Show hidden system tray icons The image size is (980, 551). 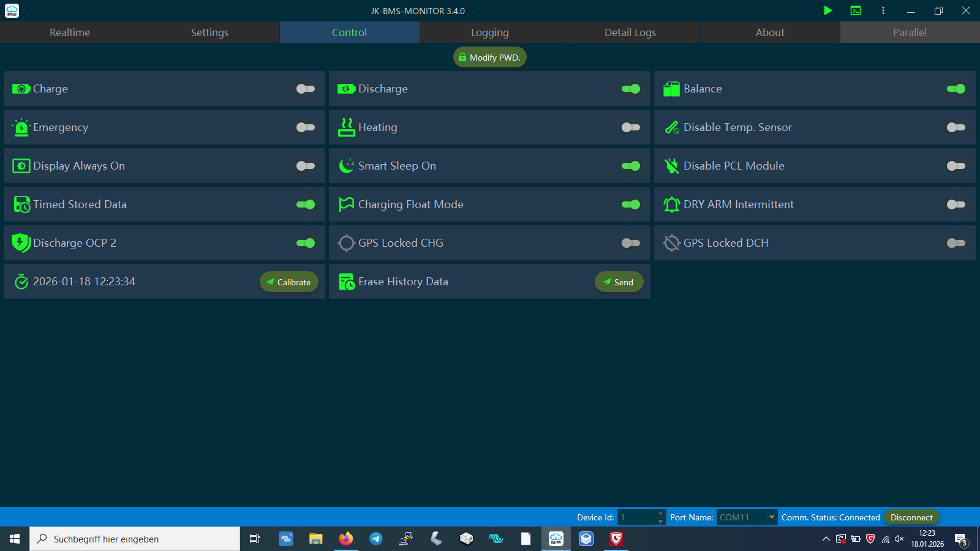(x=826, y=539)
